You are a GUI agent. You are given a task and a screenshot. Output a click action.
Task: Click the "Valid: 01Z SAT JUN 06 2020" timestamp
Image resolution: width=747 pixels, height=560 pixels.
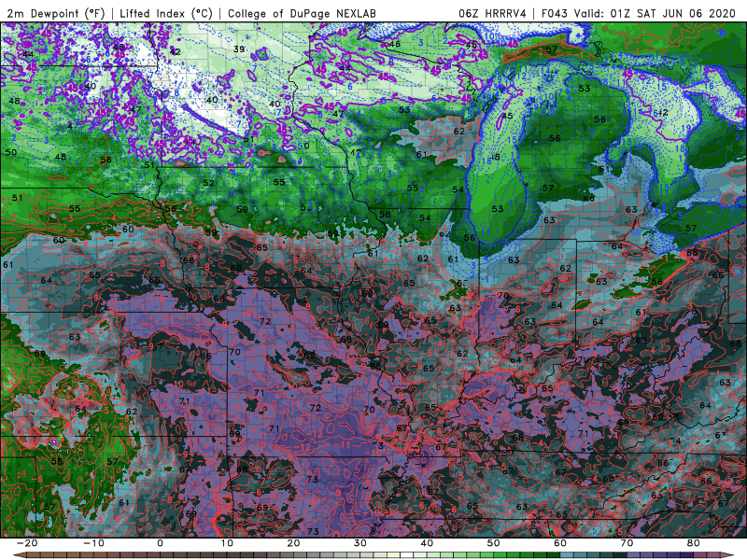click(x=656, y=13)
